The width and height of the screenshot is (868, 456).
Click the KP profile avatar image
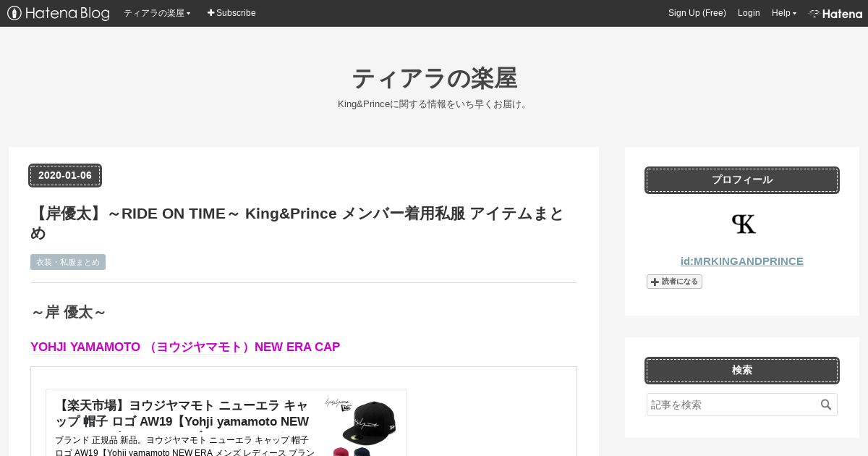(x=742, y=224)
